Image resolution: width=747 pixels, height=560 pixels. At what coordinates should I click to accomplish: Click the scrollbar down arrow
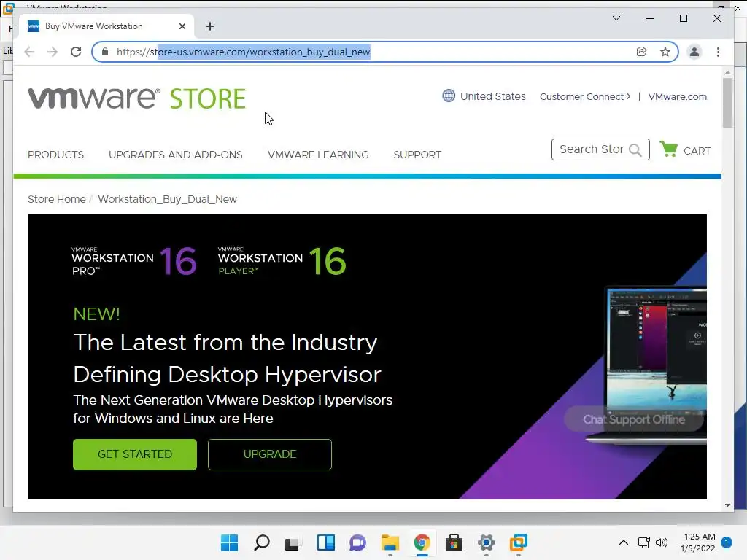(727, 505)
